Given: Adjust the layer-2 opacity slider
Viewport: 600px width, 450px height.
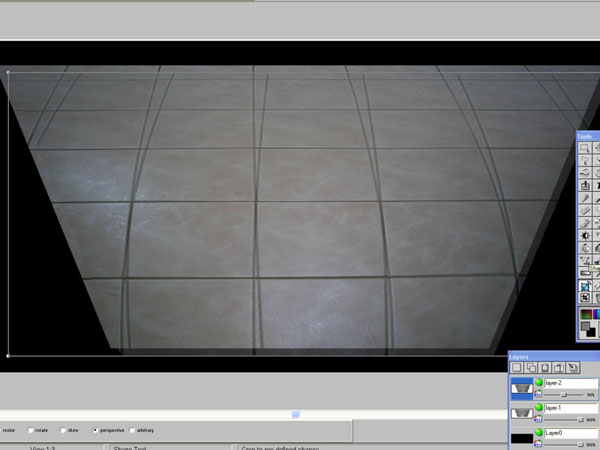Looking at the screenshot, I should click(x=564, y=395).
